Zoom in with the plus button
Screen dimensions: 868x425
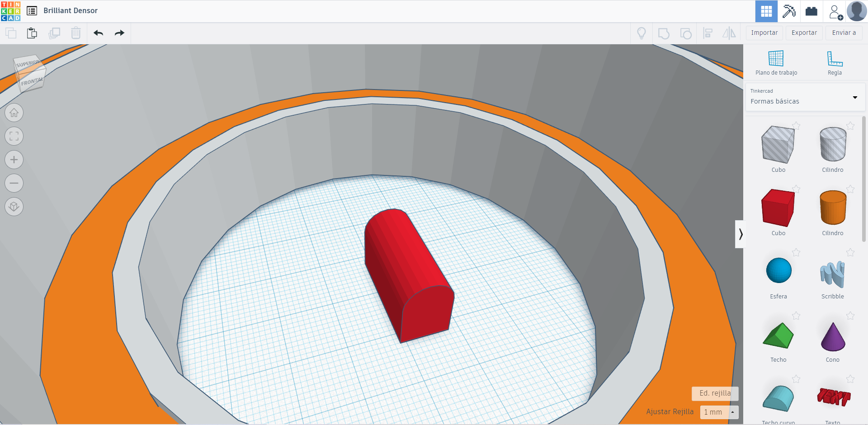point(14,160)
